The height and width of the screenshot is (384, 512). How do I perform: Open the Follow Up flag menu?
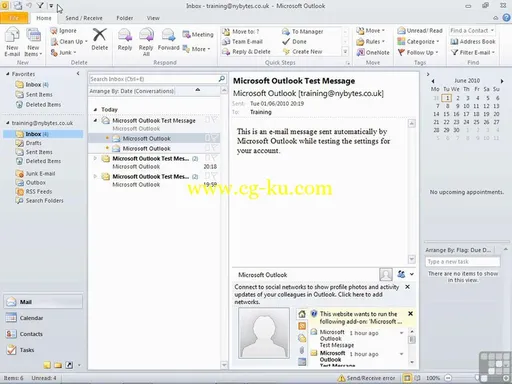pyautogui.click(x=418, y=52)
